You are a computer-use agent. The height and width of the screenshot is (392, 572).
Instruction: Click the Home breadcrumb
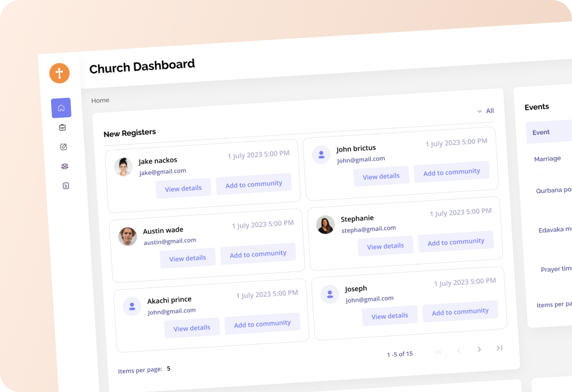(x=100, y=100)
